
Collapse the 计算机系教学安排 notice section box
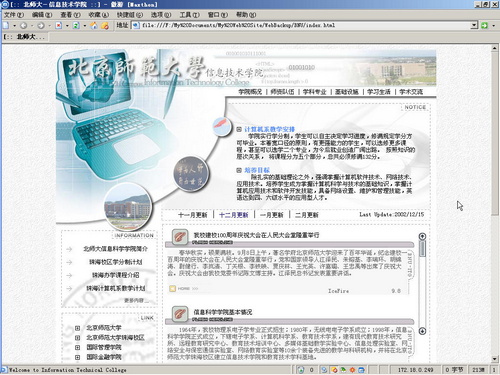239,129
